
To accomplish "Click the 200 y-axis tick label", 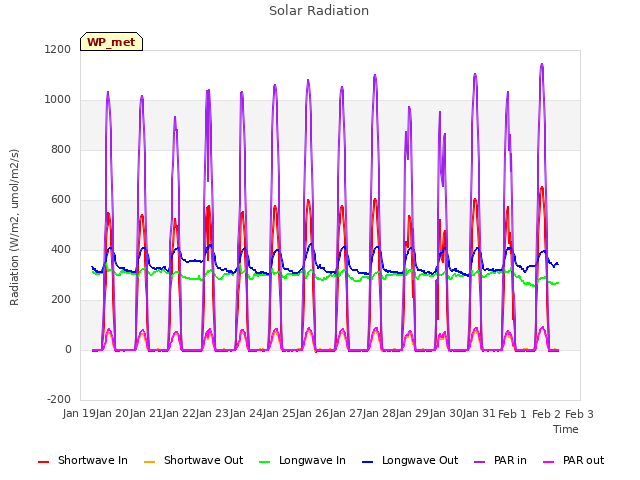I will (x=61, y=300).
